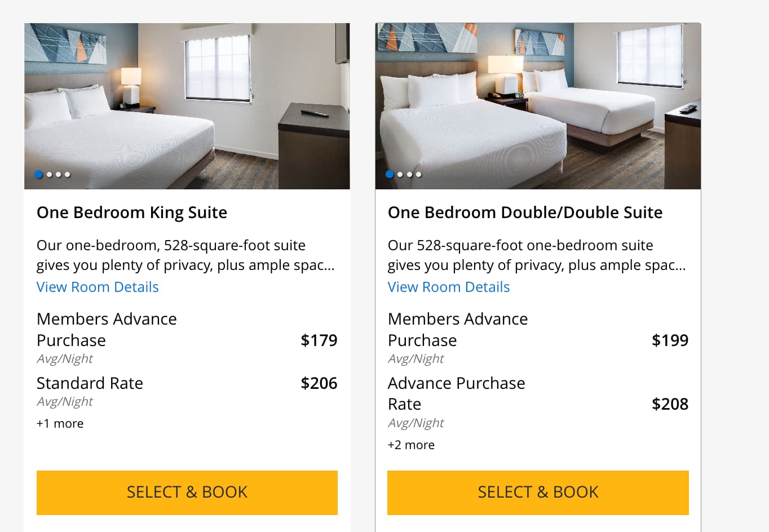769x532 pixels.
Task: Select third carousel dot on Double/Double Suite photo
Action: click(409, 175)
